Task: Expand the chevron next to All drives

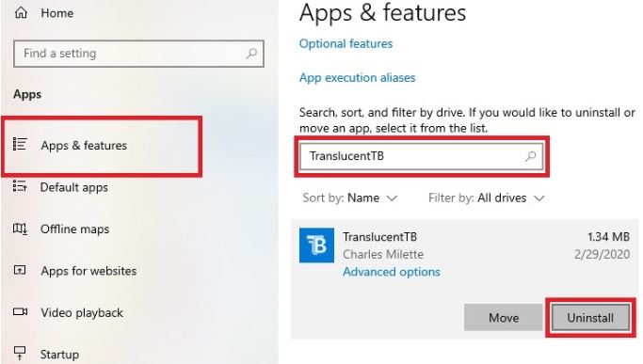Action: [539, 198]
